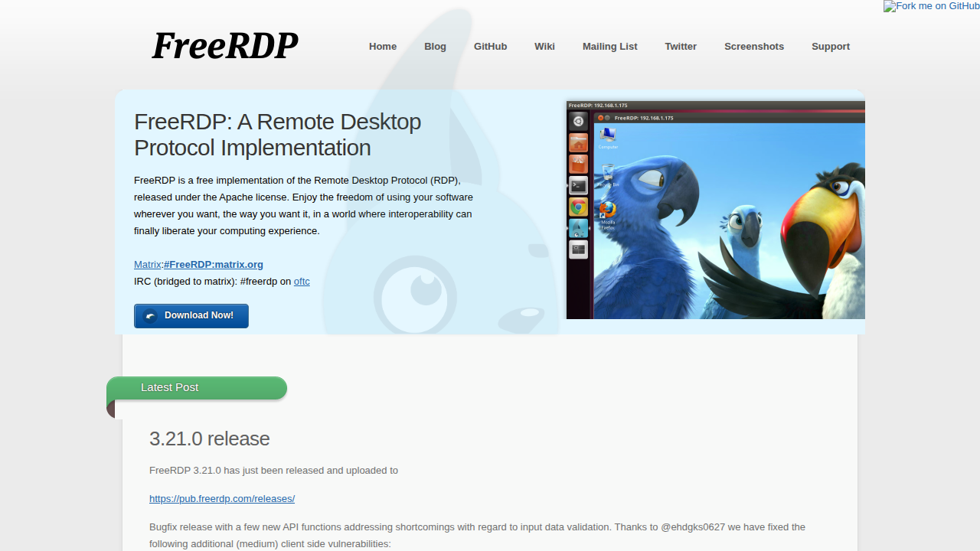This screenshot has height=551, width=980.
Task: Visit the pub.freerdp.com releases link
Action: click(x=222, y=498)
